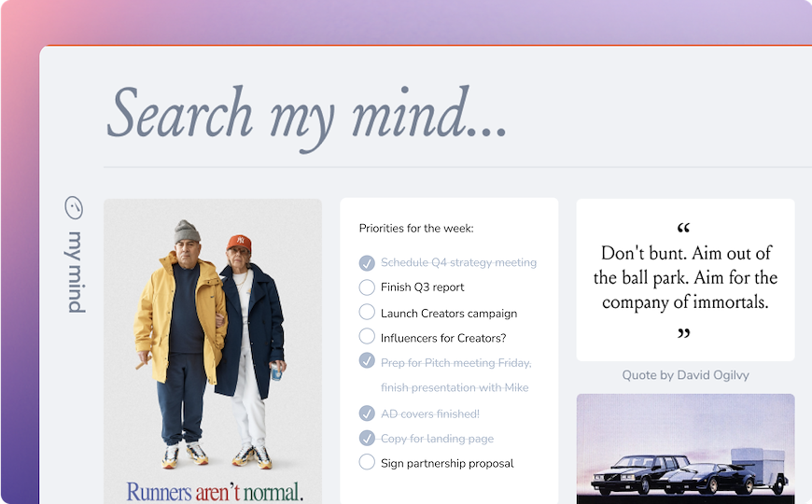The height and width of the screenshot is (504, 812).
Task: Open the Runners aren't normal image card
Action: (x=213, y=351)
